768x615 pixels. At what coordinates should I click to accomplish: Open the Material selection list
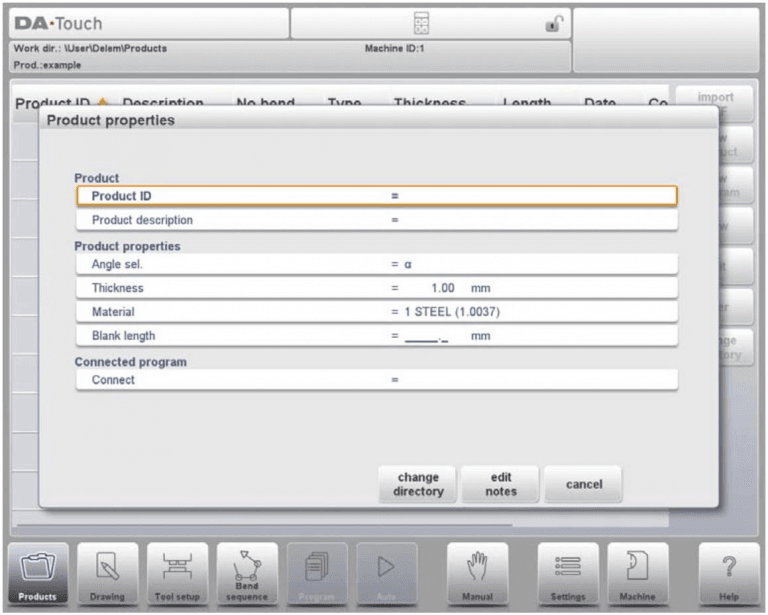click(x=377, y=312)
